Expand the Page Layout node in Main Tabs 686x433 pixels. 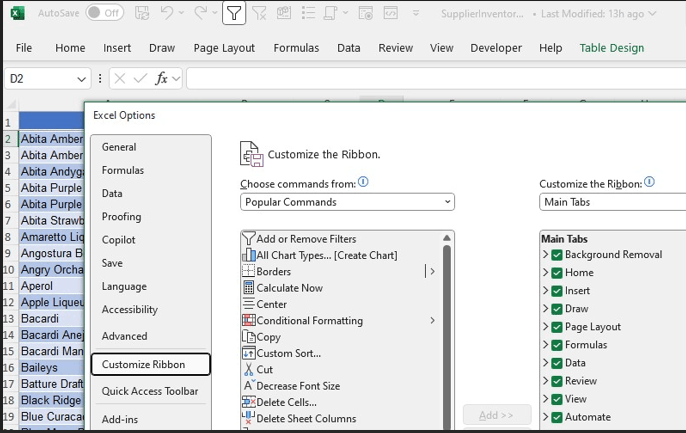(545, 327)
